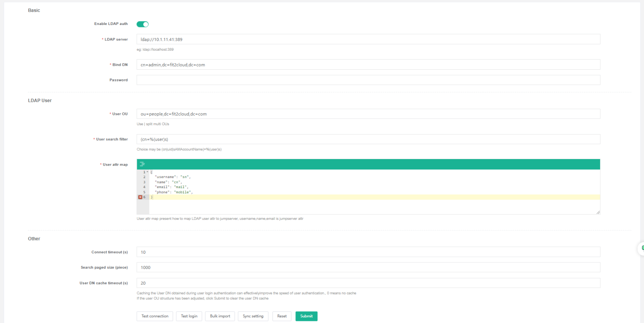
Task: Click the User DN cache timeout field
Action: click(368, 283)
